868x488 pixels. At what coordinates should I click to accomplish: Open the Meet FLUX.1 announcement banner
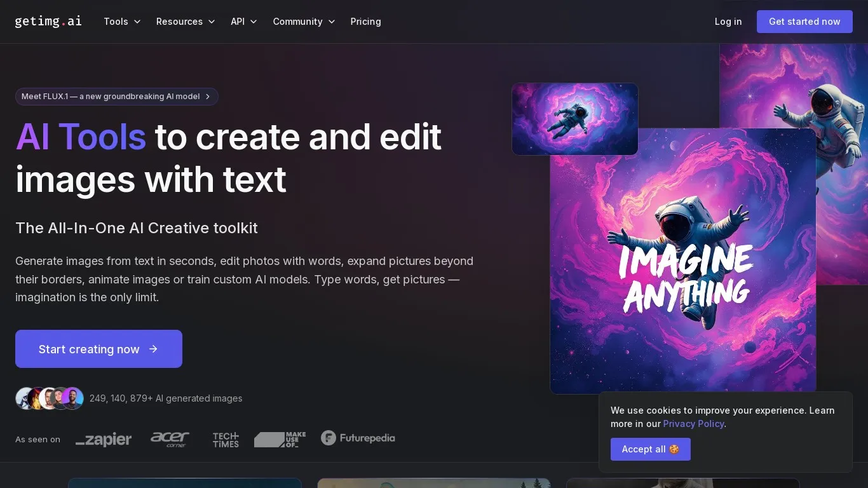pos(117,97)
